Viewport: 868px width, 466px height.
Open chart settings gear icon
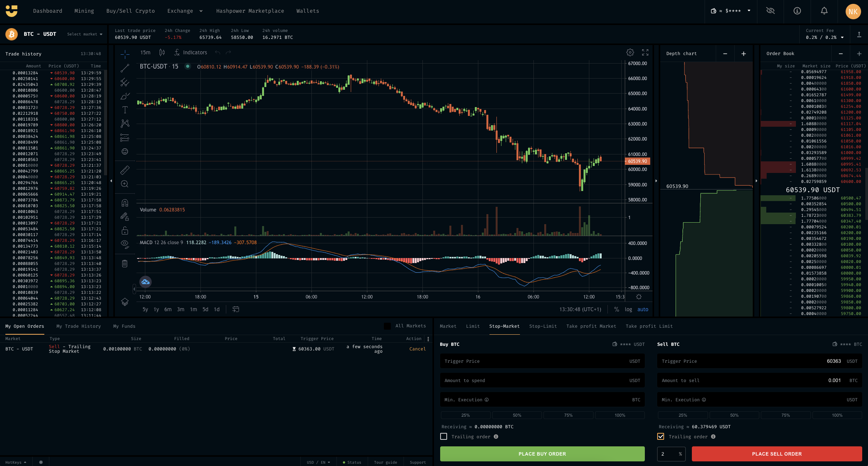(x=630, y=52)
